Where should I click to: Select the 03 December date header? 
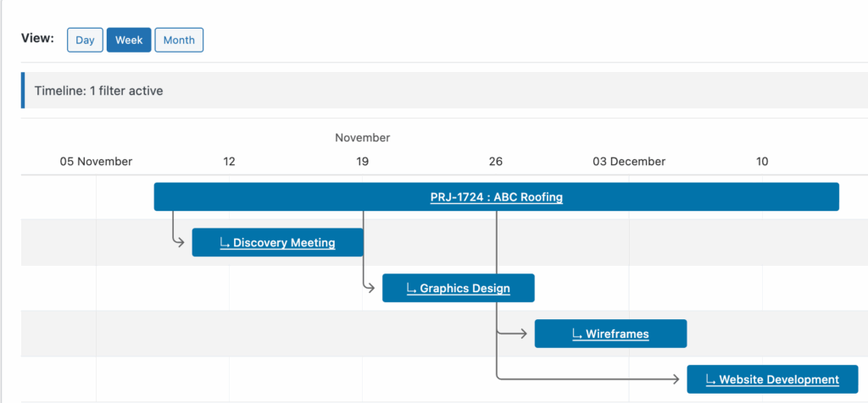(628, 161)
